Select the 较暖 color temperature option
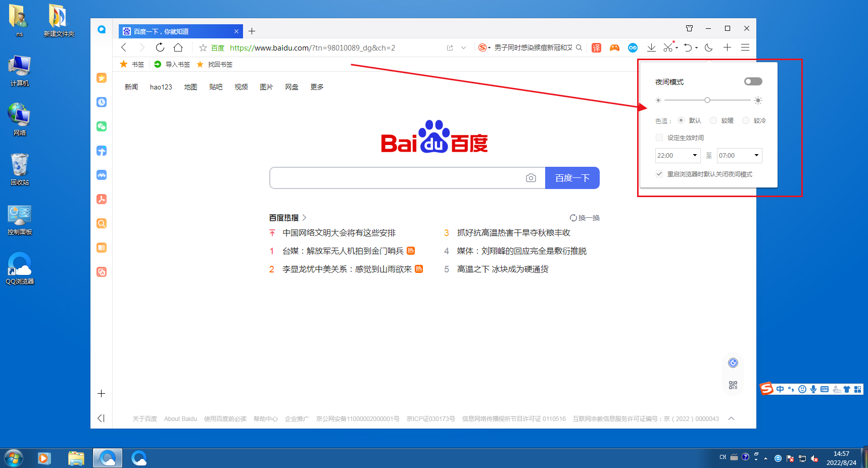The image size is (868, 468). click(x=713, y=120)
